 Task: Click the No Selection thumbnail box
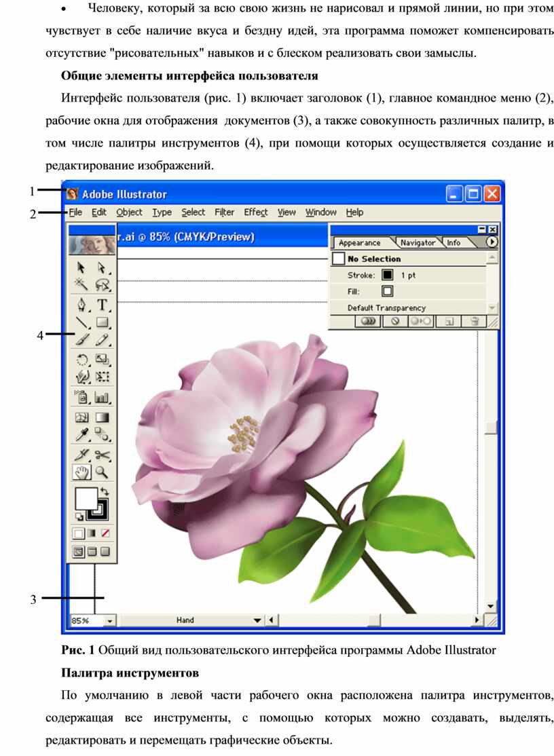point(339,259)
